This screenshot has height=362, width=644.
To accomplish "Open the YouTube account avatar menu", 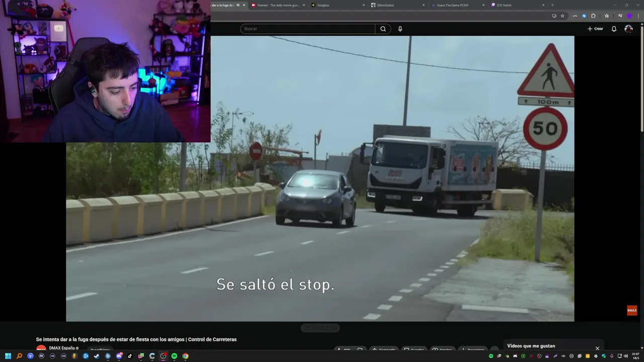I will 628,29.
